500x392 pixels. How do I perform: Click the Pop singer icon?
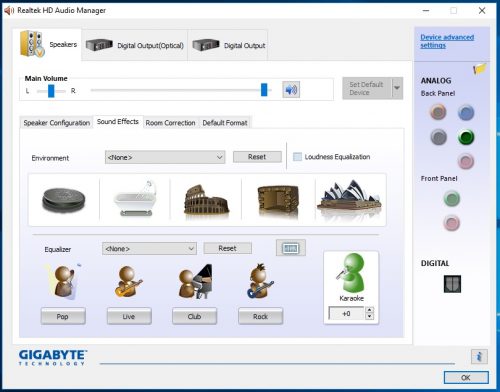(64, 281)
